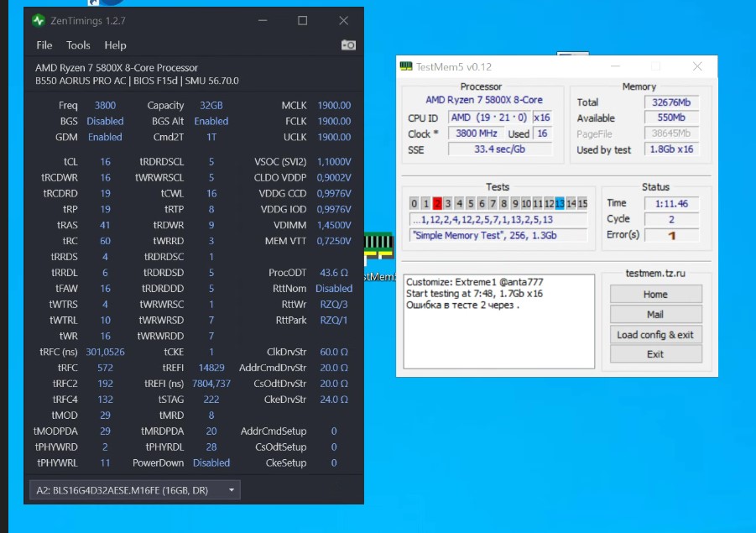
Task: Click the ZenTimings screenshot camera icon
Action: [348, 45]
